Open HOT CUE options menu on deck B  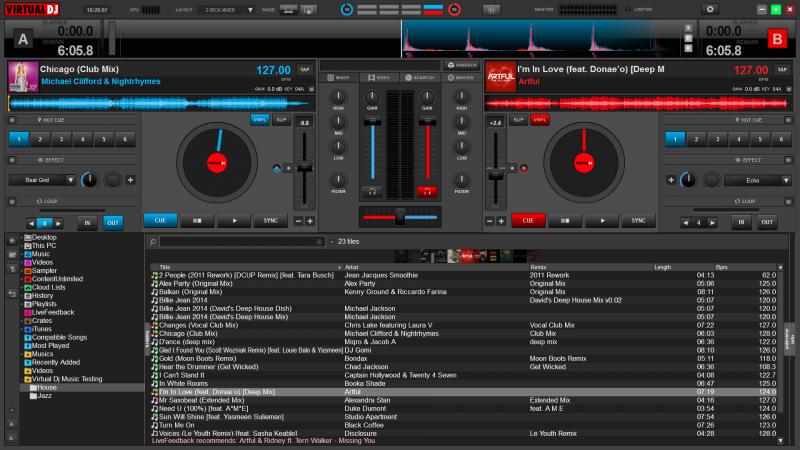click(x=788, y=120)
